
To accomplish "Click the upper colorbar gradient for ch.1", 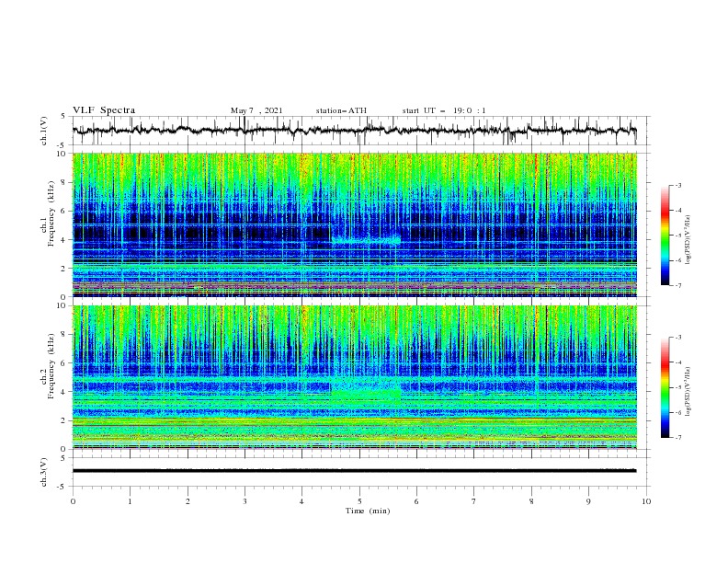I will point(665,236).
